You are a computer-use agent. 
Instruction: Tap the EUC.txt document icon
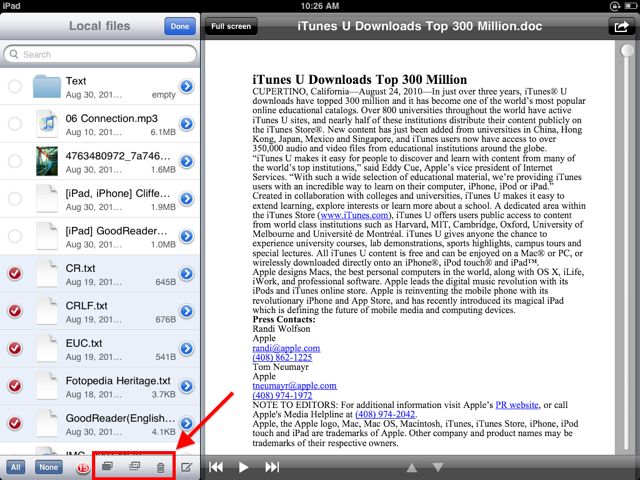(x=47, y=349)
